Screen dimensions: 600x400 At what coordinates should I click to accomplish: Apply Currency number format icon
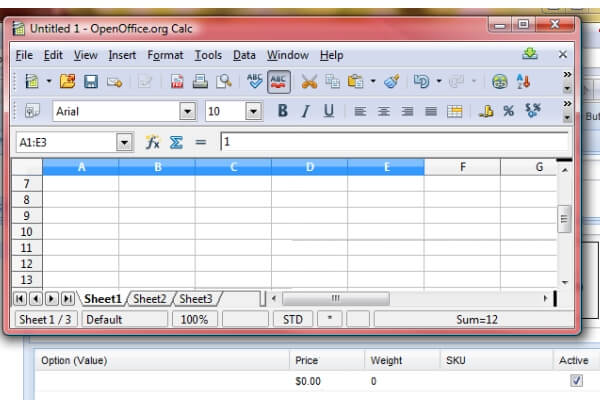(486, 111)
